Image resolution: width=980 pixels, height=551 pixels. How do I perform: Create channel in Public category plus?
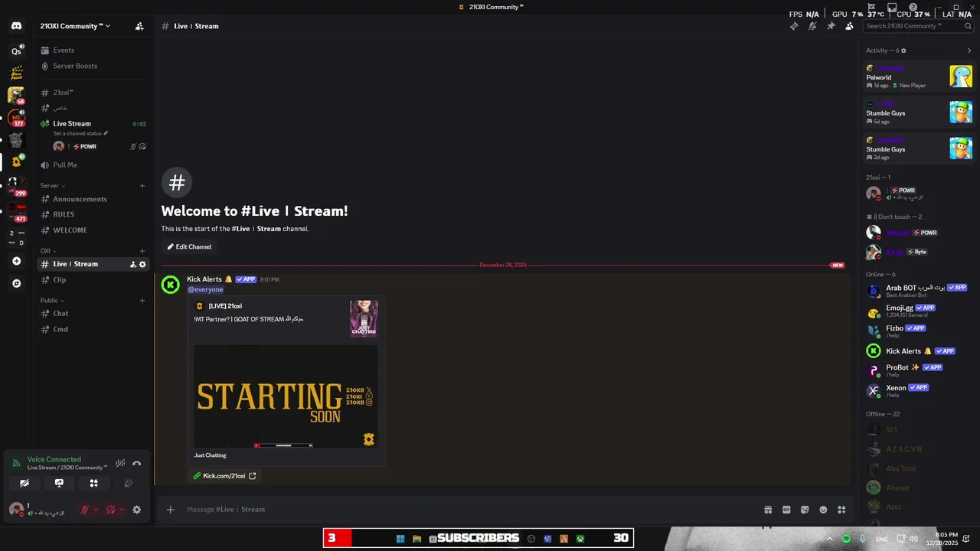[x=142, y=301]
